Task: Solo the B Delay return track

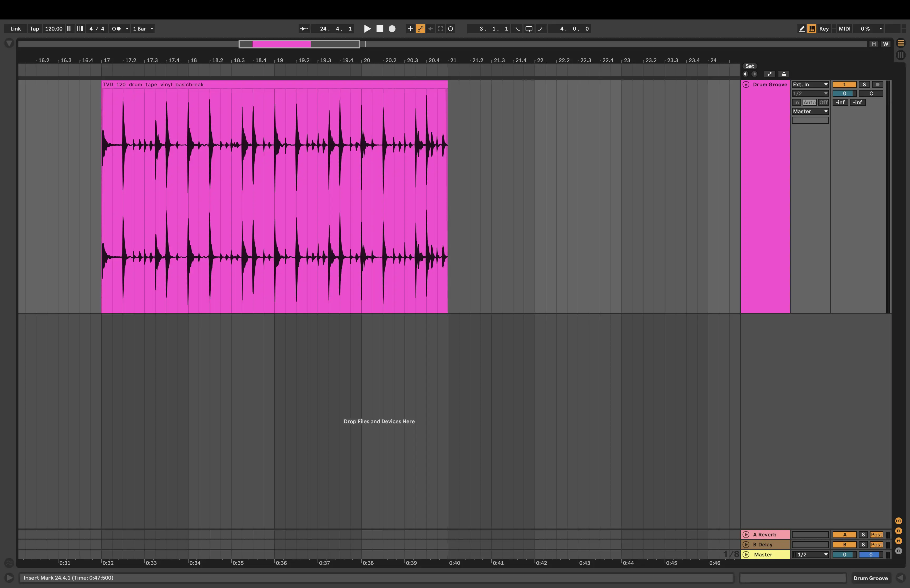Action: (x=863, y=545)
